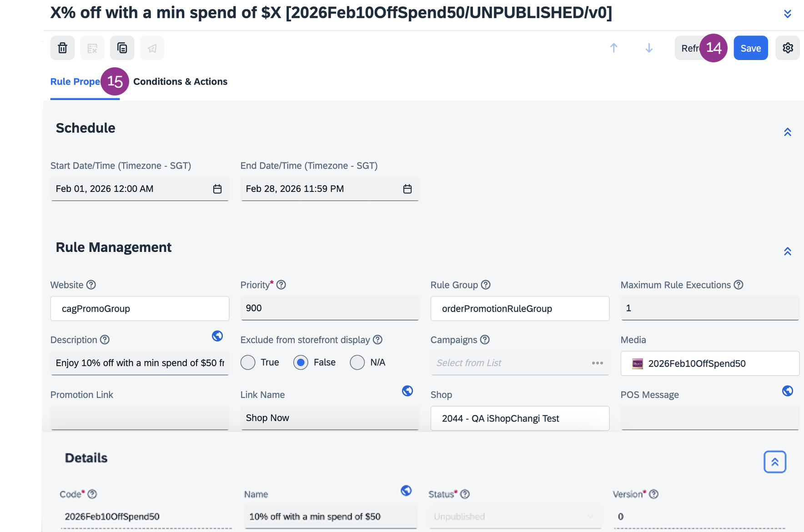Click the clone rule copy icon
804x532 pixels.
click(122, 48)
